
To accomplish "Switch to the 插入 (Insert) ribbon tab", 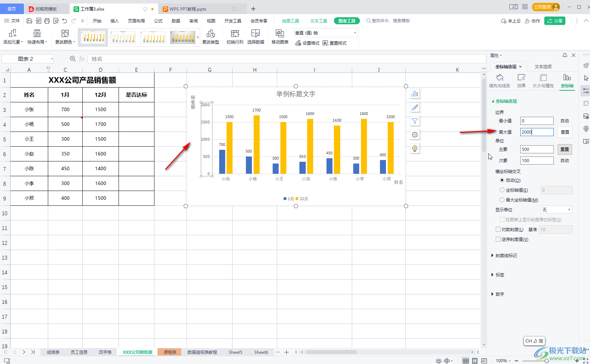I will coord(115,21).
